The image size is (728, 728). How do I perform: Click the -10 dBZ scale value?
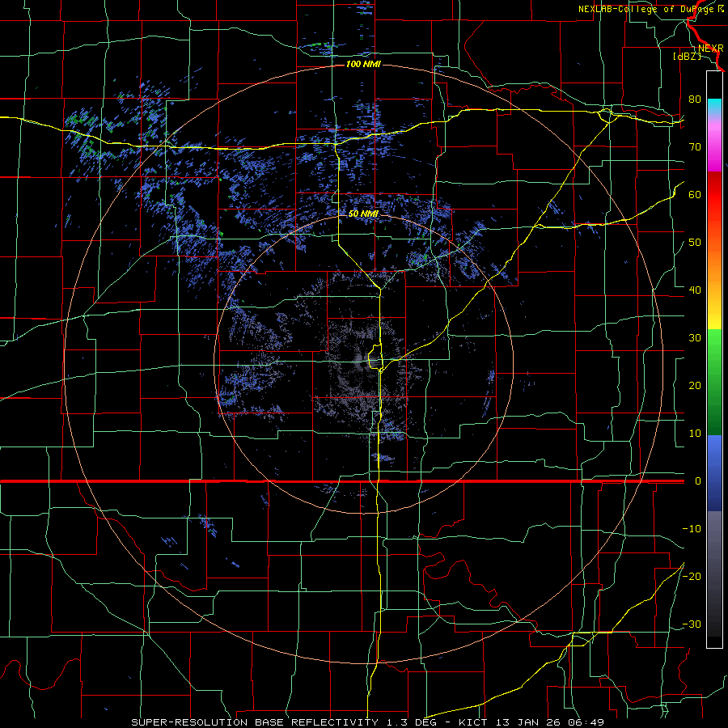click(x=692, y=528)
